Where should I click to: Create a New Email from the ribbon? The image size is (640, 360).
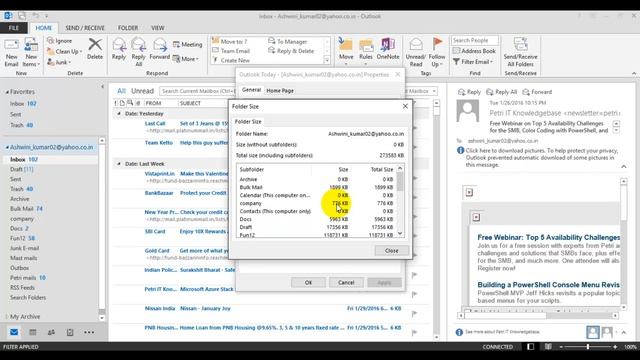tap(11, 53)
